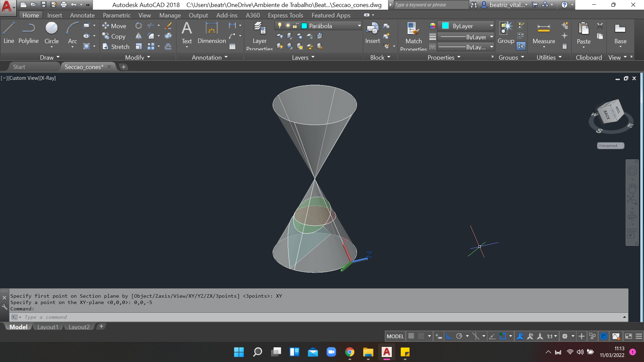
Task: Toggle isometric drafting
Action: pyautogui.click(x=476, y=336)
